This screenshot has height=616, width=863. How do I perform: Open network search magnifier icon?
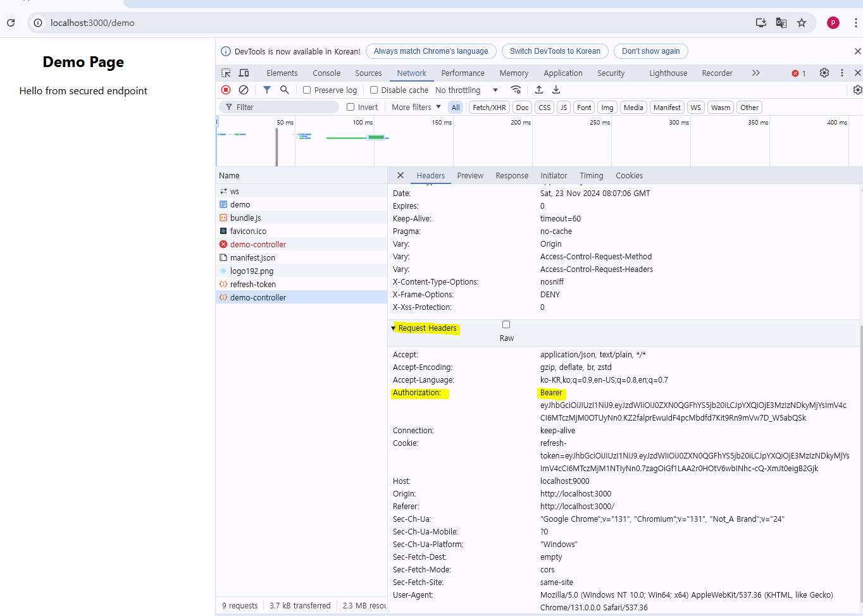(285, 90)
